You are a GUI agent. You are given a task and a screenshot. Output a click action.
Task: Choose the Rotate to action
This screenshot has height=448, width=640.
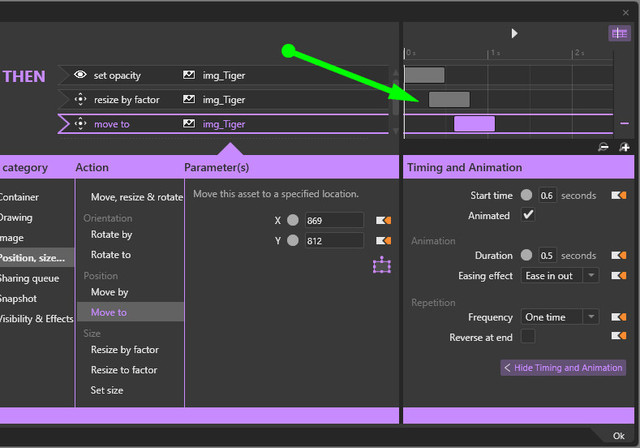111,255
